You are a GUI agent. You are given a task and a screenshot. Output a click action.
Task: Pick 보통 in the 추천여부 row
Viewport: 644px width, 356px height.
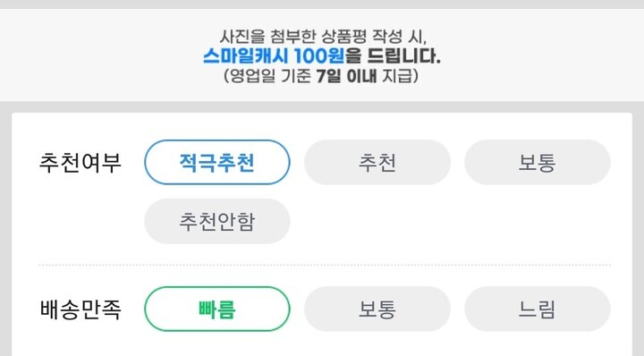[x=538, y=162]
